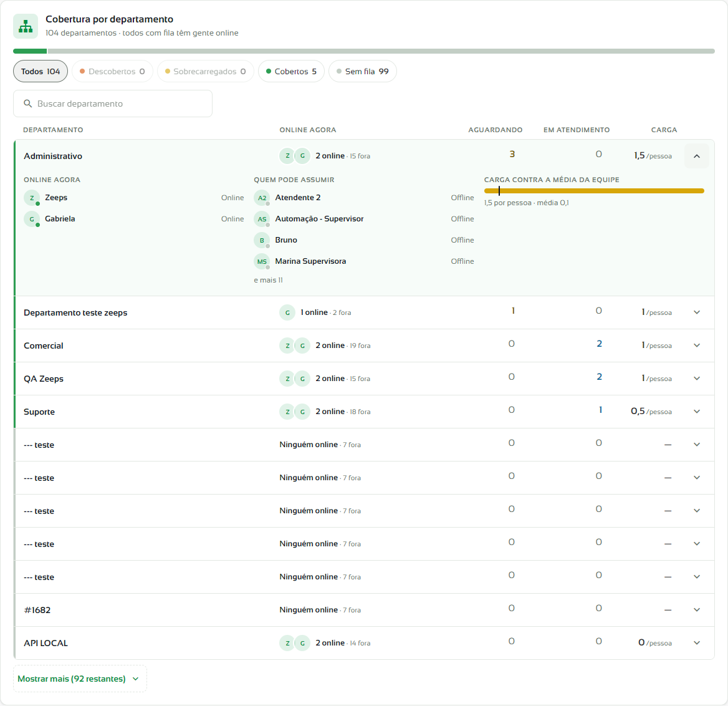This screenshot has width=728, height=706.
Task: Click Mostrar mais (92 restantes)
Action: tap(80, 679)
